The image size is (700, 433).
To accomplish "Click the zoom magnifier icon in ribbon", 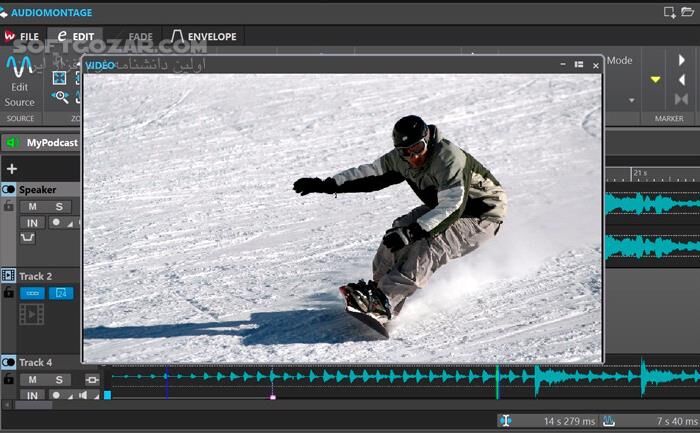I will [60, 97].
